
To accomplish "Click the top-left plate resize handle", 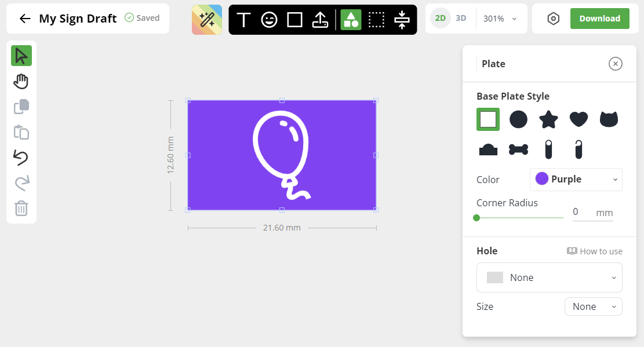I will (x=188, y=101).
